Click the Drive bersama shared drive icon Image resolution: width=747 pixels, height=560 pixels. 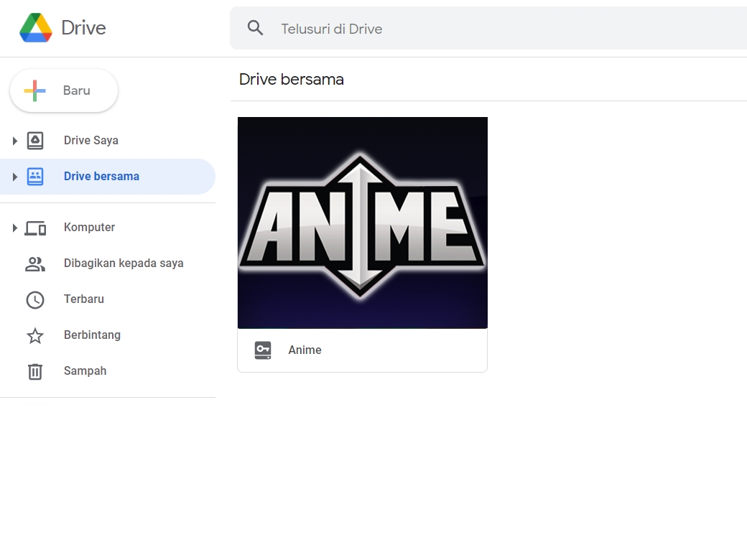coord(35,176)
